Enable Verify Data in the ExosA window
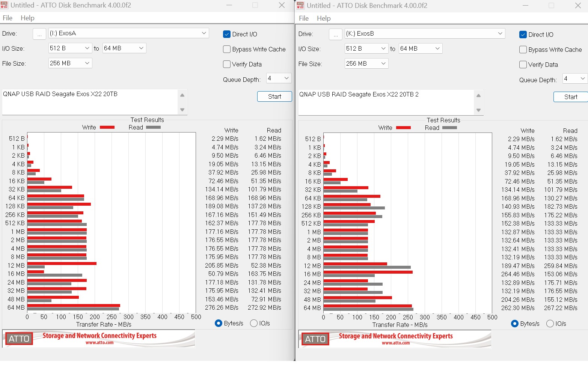The width and height of the screenshot is (588, 390). pyautogui.click(x=227, y=64)
